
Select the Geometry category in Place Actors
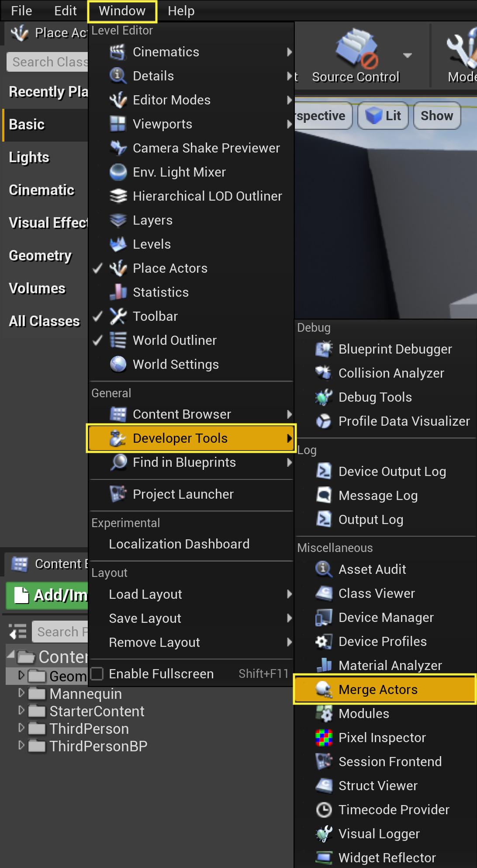coord(45,256)
